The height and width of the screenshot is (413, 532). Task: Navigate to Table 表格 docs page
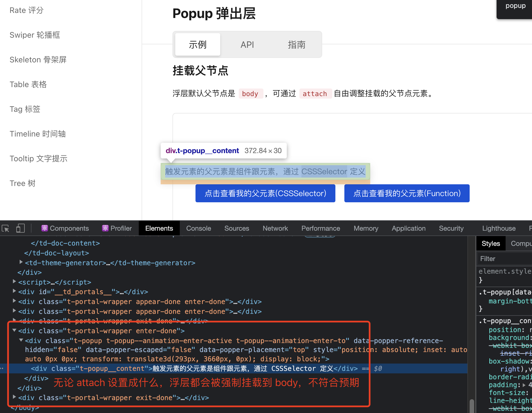click(28, 84)
